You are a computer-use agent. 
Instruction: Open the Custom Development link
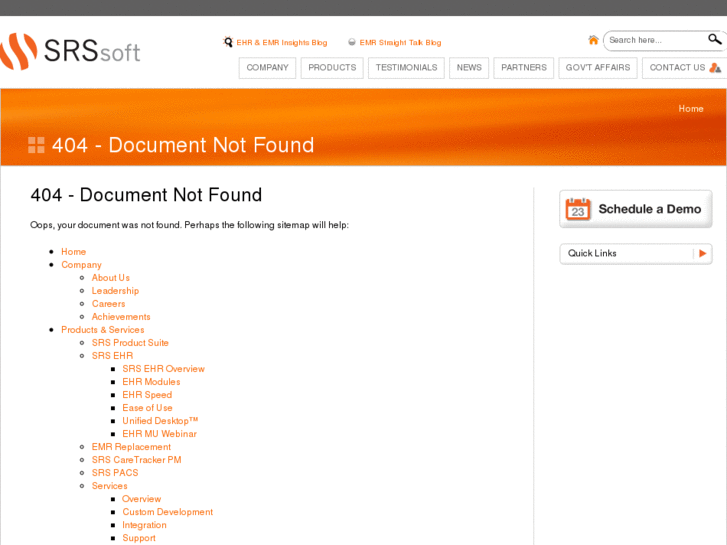(167, 512)
